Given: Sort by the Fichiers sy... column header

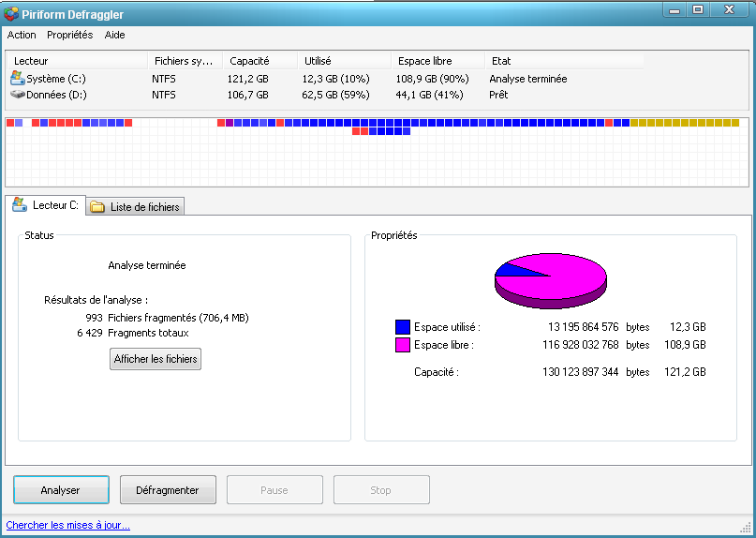Looking at the screenshot, I should click(x=185, y=61).
